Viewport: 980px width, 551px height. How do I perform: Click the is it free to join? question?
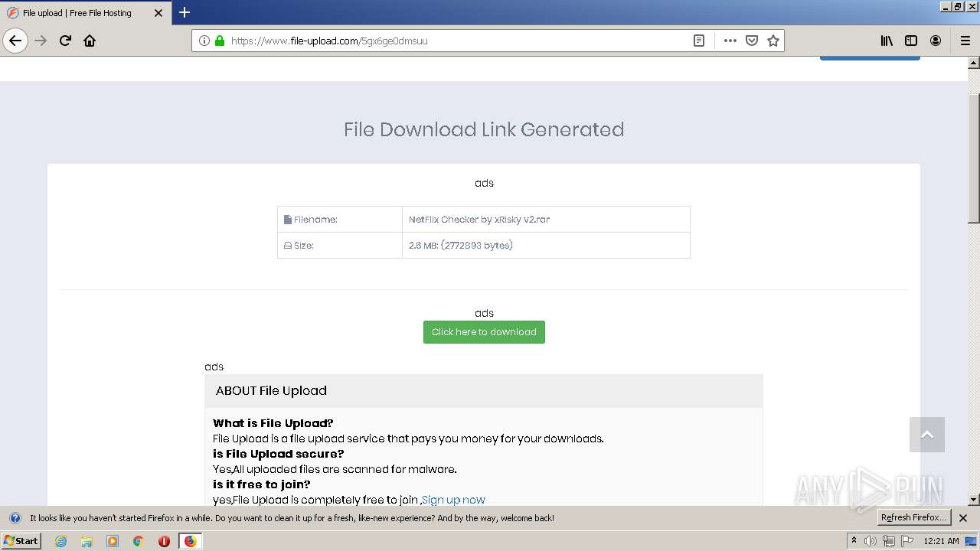coord(262,484)
